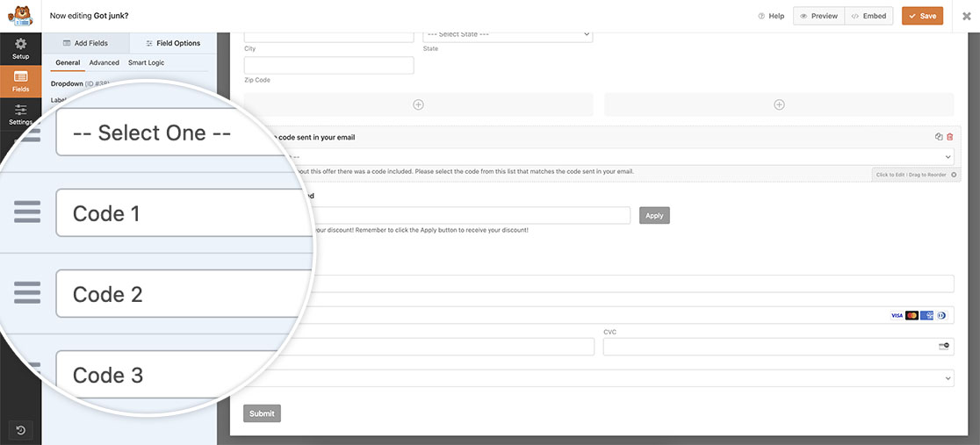Focus the Zip Code input
Screen dimensions: 980x445
[x=328, y=66]
